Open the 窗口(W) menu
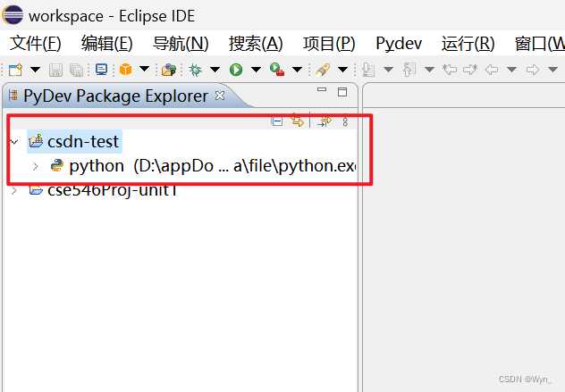 pos(540,44)
